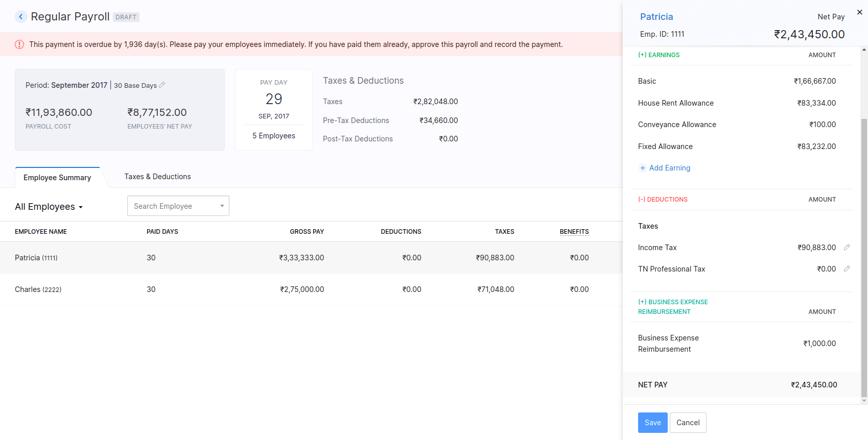868x440 pixels.
Task: Close the Patricia pay details panel
Action: [x=859, y=12]
